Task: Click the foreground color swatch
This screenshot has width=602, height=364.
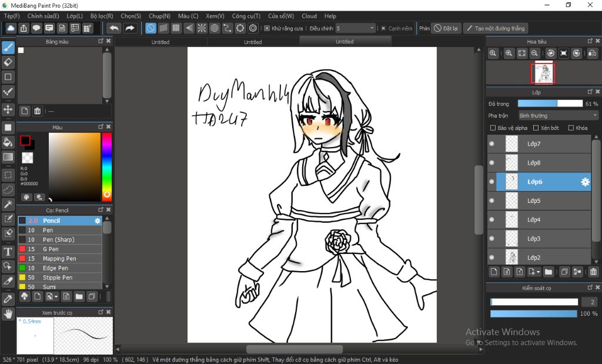Action: 25,141
